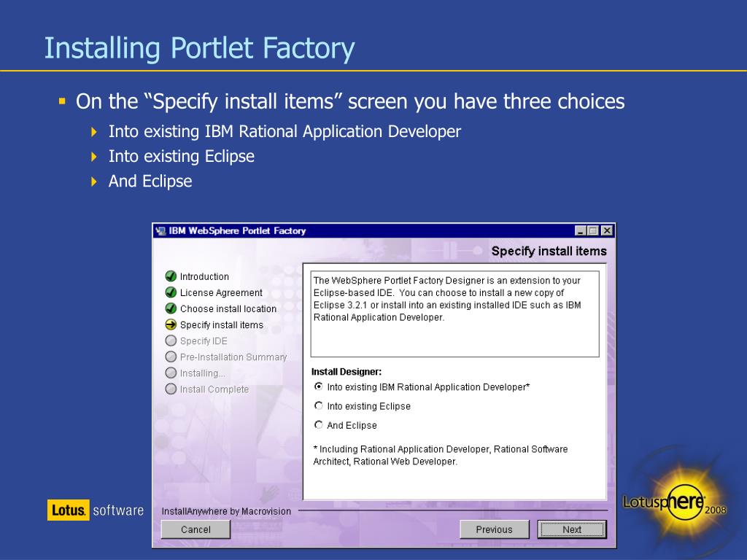This screenshot has width=747, height=560.
Task: Click checkmark icon next to License Agreement
Action: 171,292
